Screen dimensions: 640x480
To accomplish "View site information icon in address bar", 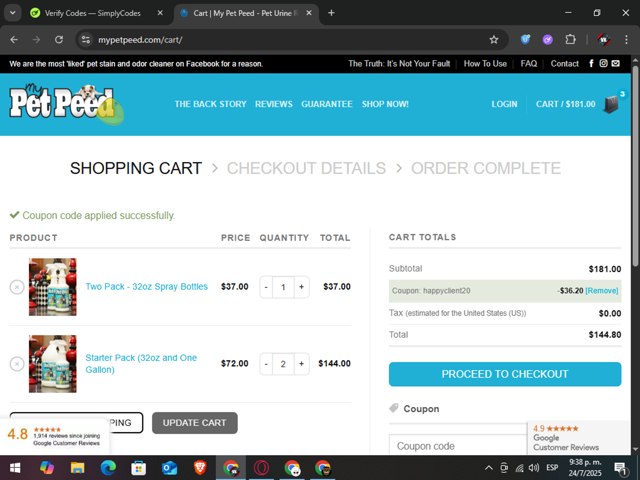I will coord(86,40).
